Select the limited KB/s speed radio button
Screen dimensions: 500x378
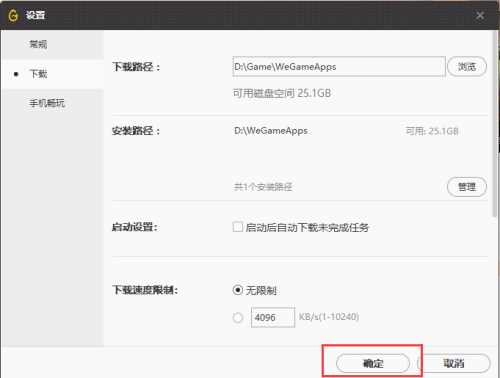[x=238, y=317]
